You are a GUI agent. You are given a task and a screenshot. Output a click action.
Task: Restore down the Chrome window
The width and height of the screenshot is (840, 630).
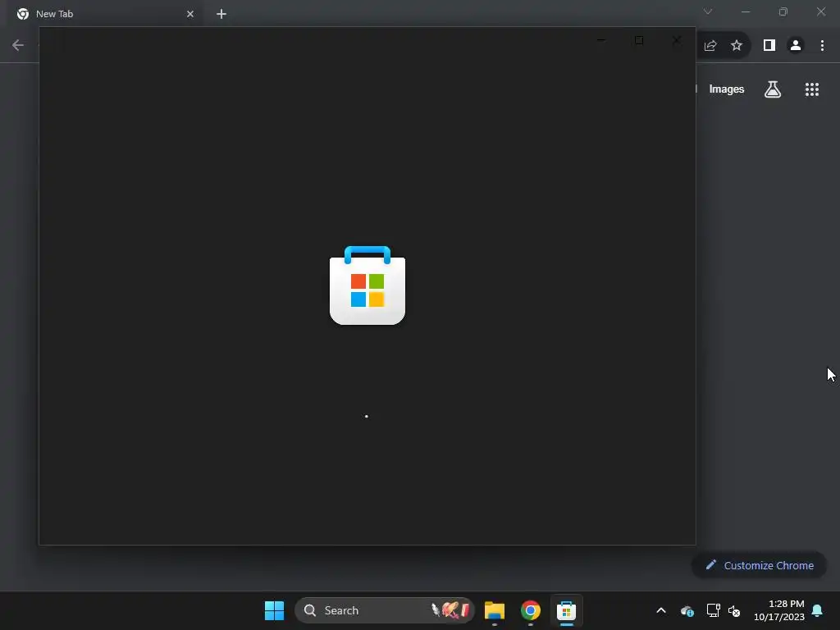(783, 11)
